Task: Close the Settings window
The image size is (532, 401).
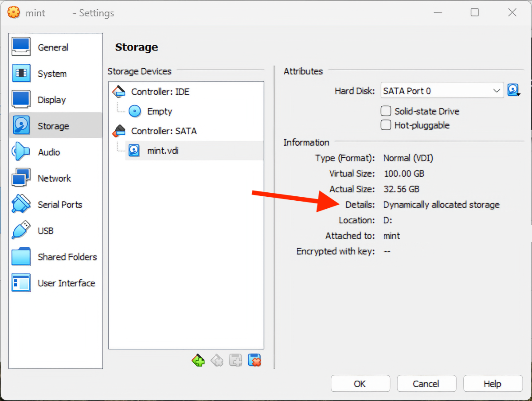Action: click(512, 12)
